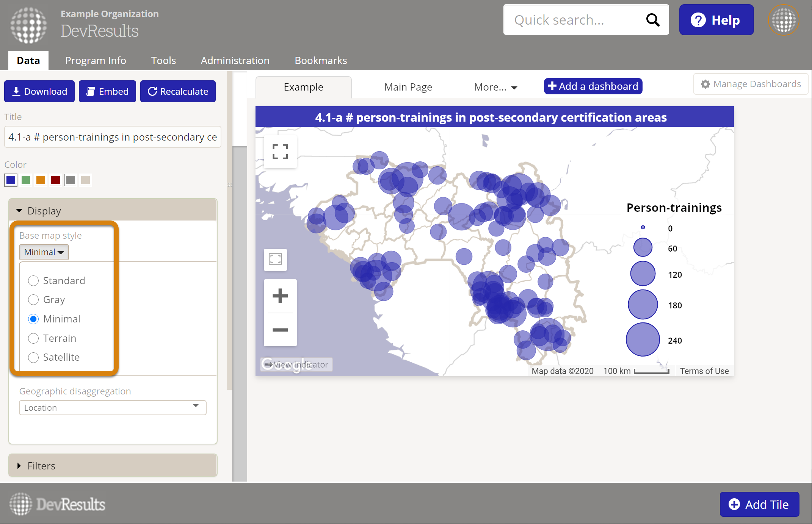Viewport: 812px width, 524px height.
Task: Select the Terrain base map option
Action: coord(33,338)
